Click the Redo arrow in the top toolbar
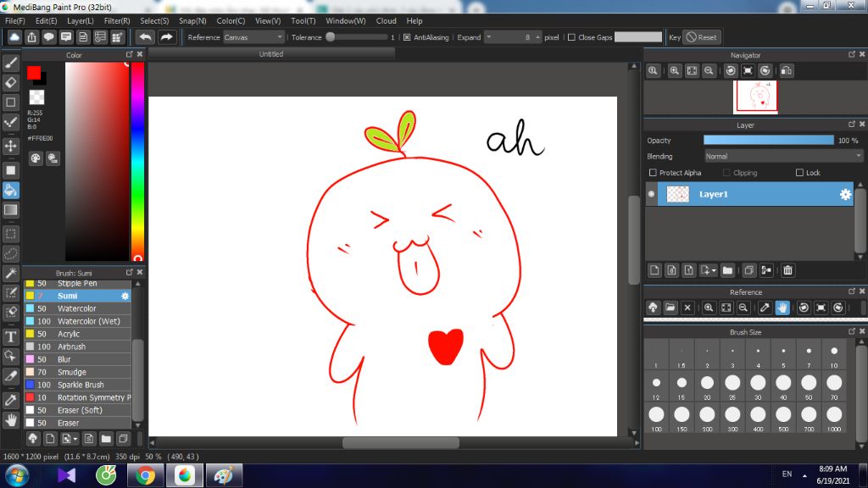This screenshot has height=488, width=868. pyautogui.click(x=166, y=37)
